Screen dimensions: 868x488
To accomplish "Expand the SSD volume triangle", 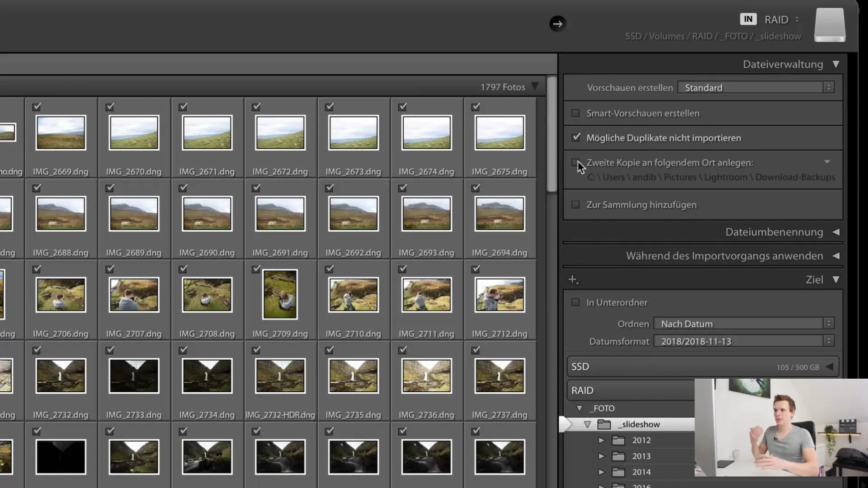I will (x=829, y=366).
